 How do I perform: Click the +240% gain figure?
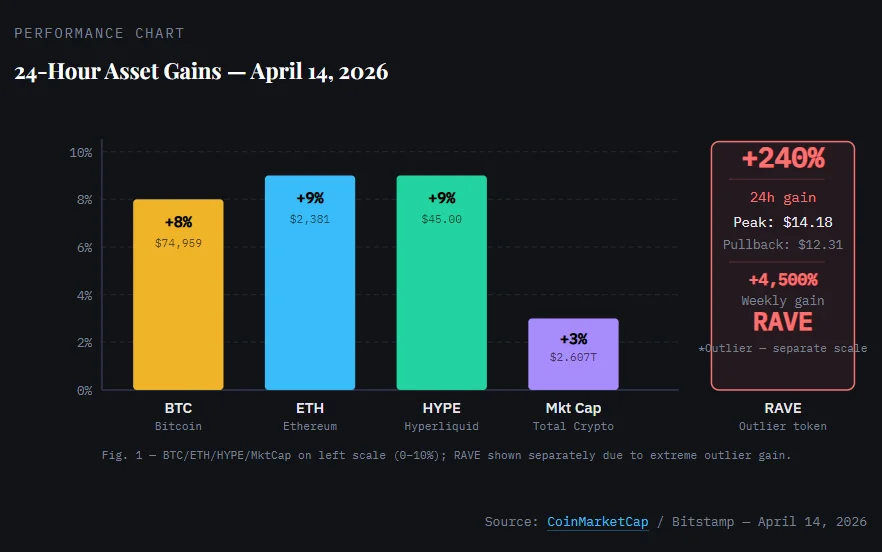click(782, 159)
